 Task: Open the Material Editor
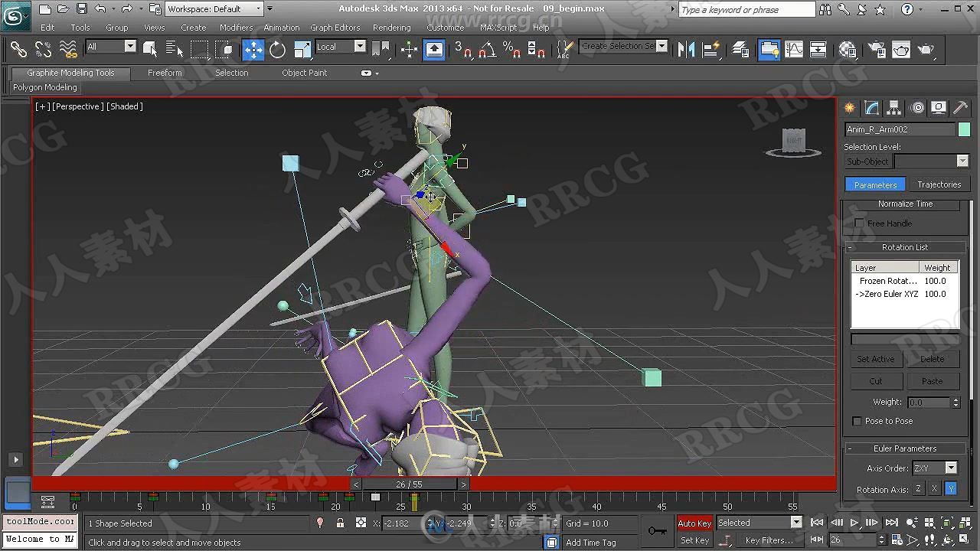848,50
